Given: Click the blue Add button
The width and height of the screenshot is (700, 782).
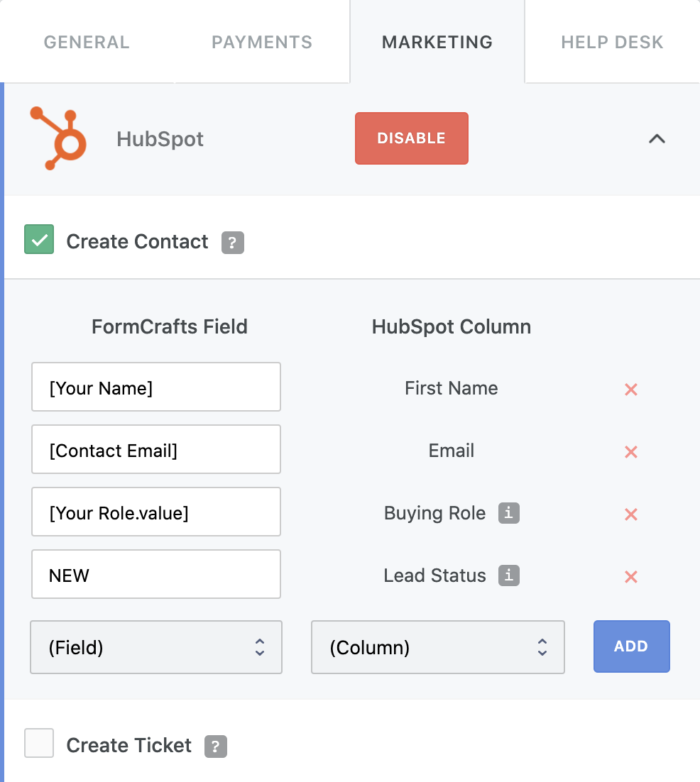Looking at the screenshot, I should point(632,646).
